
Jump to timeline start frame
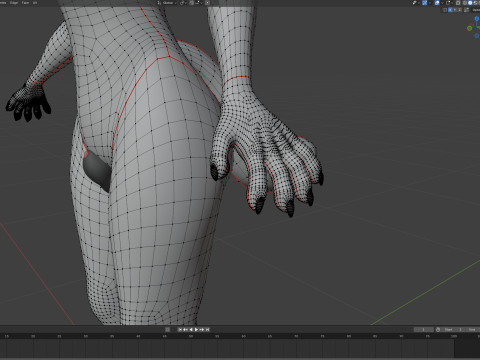180,329
